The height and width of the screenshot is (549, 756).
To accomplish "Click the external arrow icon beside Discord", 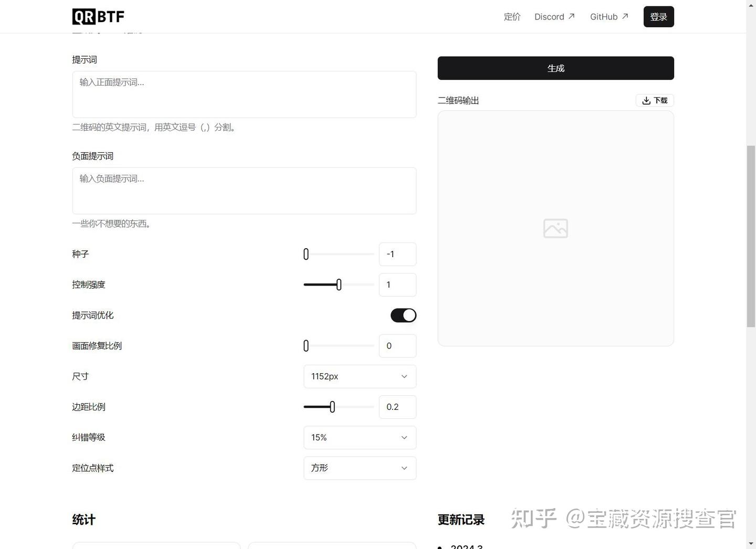I will point(572,16).
